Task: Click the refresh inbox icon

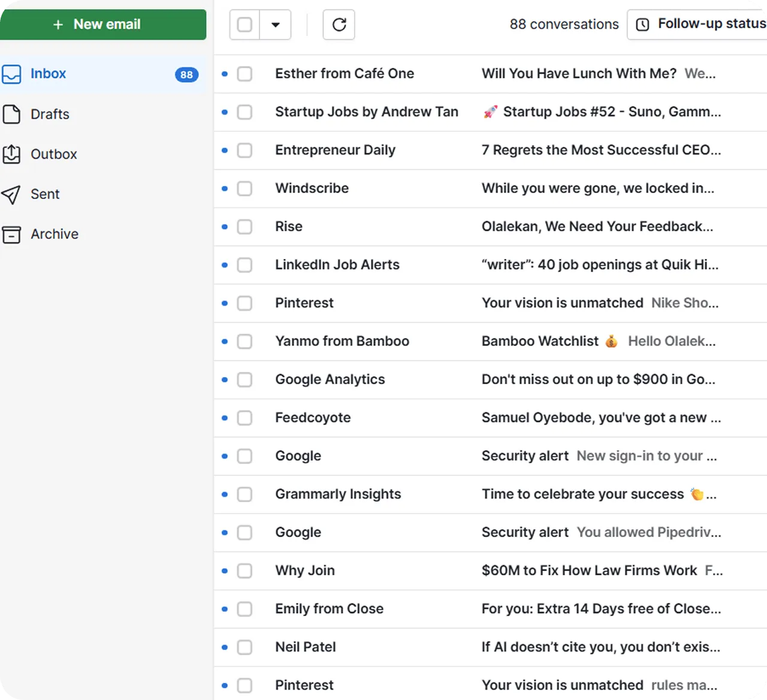Action: click(x=339, y=25)
